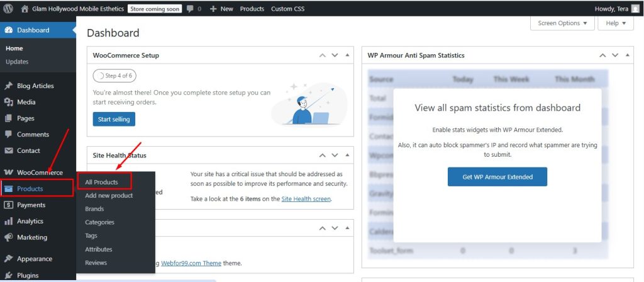
Task: Click Get WP Armour Extended button
Action: (497, 177)
